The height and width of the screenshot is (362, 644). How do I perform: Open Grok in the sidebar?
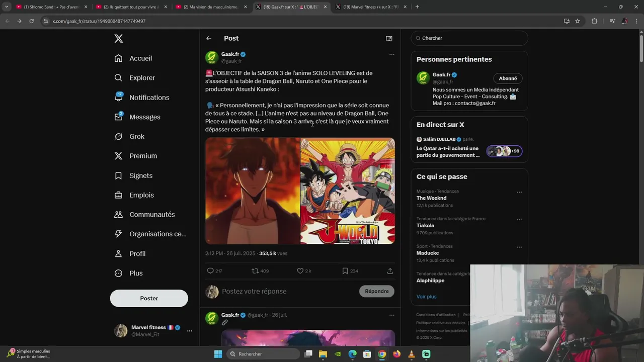pyautogui.click(x=129, y=137)
